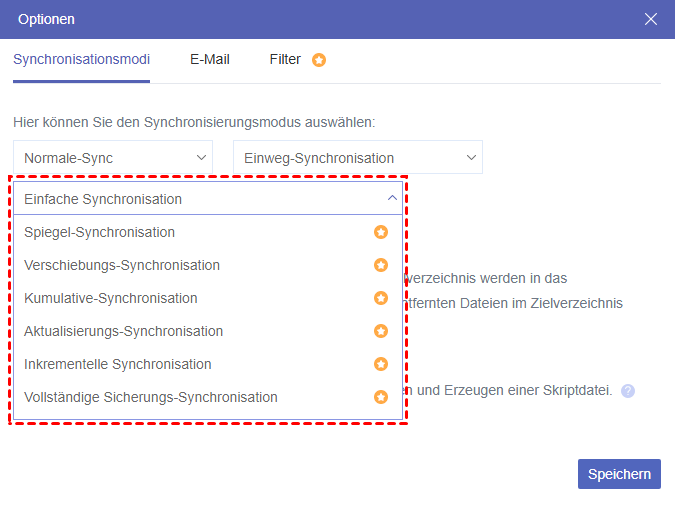Switch to the E-Mail tab
The width and height of the screenshot is (675, 505).
tap(210, 59)
